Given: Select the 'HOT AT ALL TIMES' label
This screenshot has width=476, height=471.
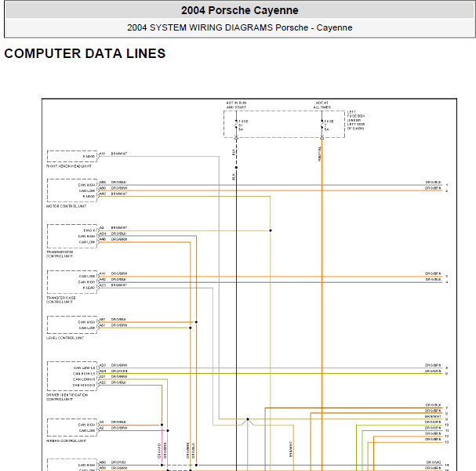Looking at the screenshot, I should click(x=322, y=105).
